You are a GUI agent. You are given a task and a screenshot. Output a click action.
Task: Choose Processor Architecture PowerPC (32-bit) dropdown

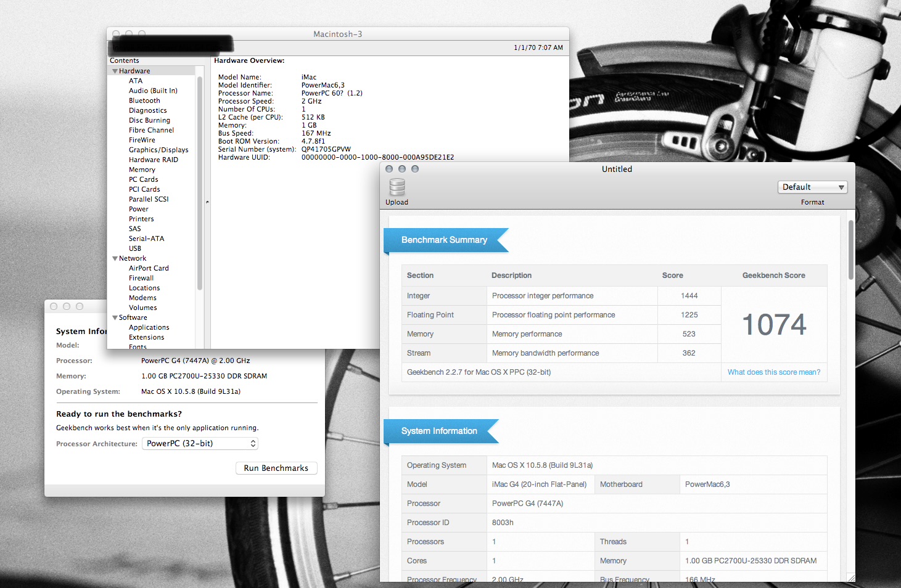point(200,444)
